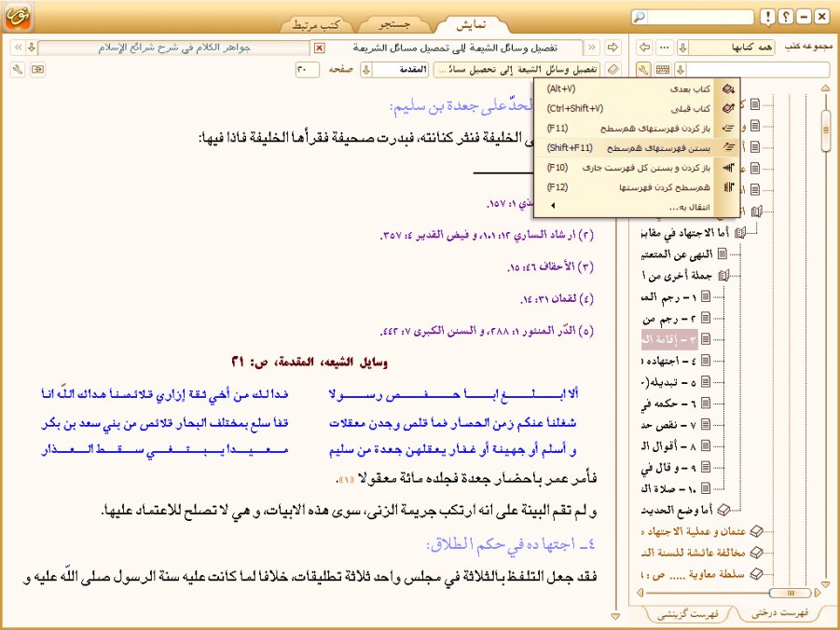Switch to the كتب مرتبط tab
840x630 pixels.
316,24
